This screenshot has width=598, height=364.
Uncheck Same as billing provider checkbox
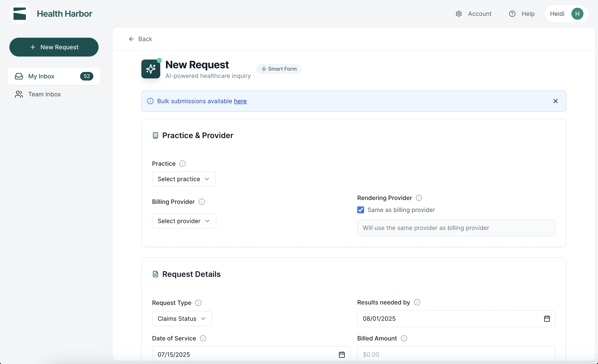360,210
